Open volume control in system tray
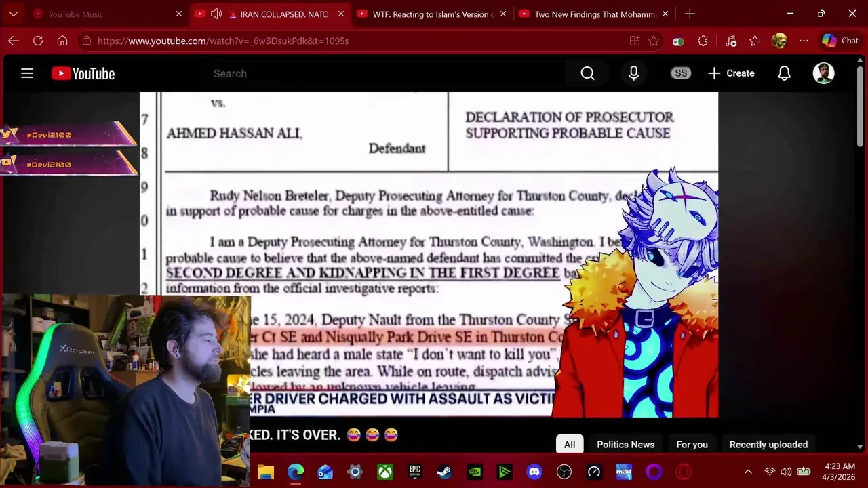Image resolution: width=868 pixels, height=488 pixels. click(786, 472)
